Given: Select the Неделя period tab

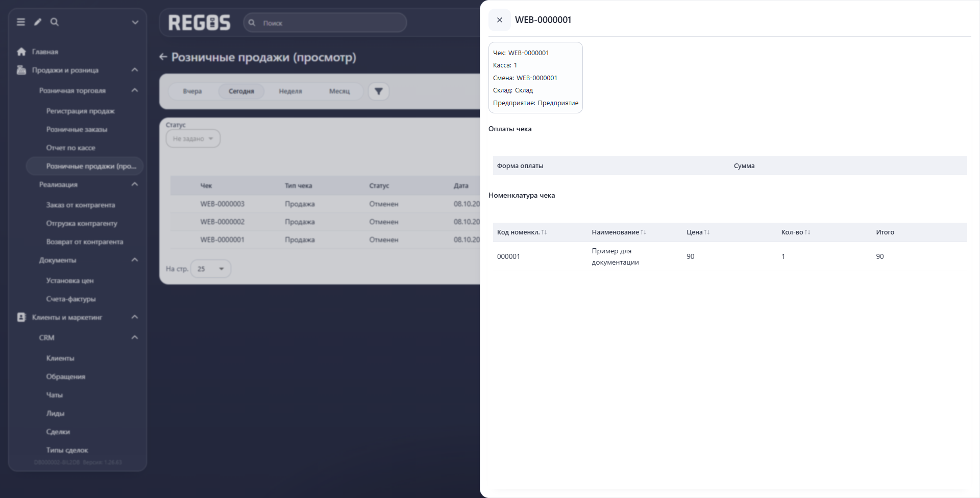Looking at the screenshot, I should pos(290,91).
